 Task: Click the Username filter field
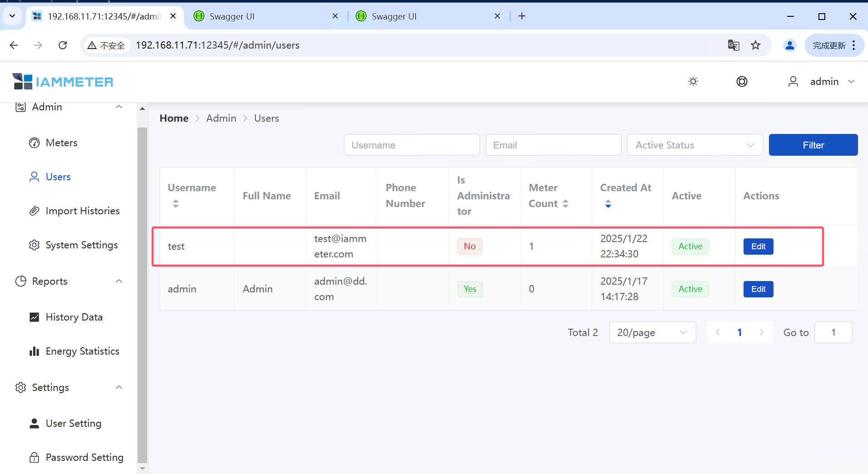coord(412,145)
